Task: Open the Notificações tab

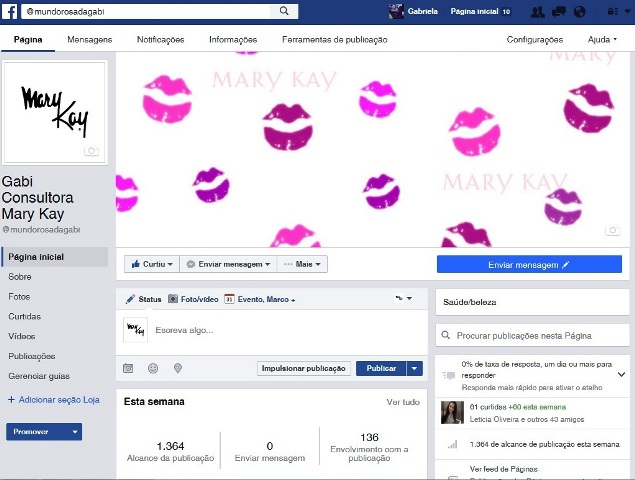Action: [x=160, y=40]
